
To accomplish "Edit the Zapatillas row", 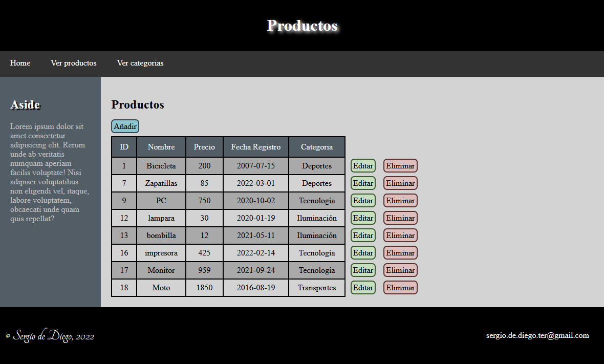I will [363, 183].
